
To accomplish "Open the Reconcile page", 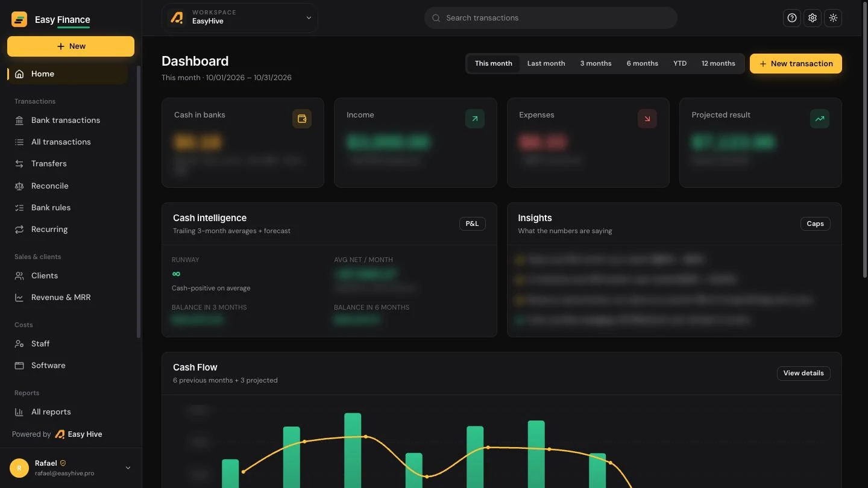I will coord(68,186).
